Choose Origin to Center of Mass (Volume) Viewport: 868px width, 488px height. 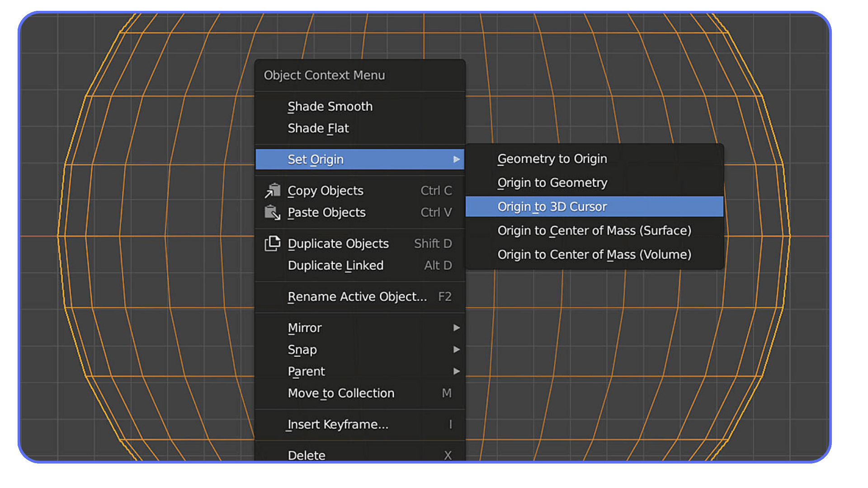click(x=594, y=254)
